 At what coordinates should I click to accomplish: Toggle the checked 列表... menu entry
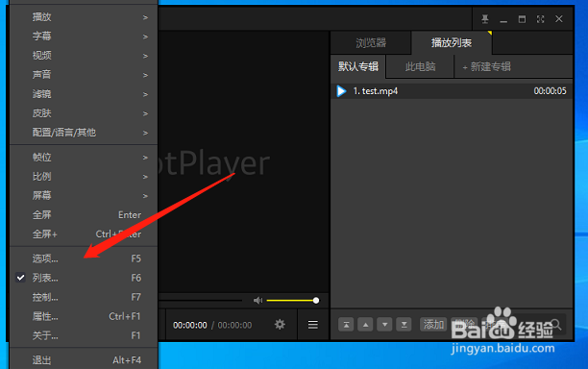84,278
